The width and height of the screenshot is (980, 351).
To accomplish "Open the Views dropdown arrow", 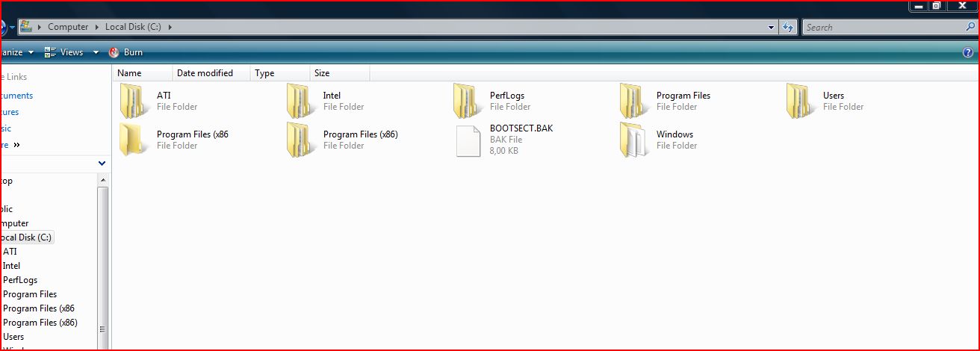I will (96, 52).
